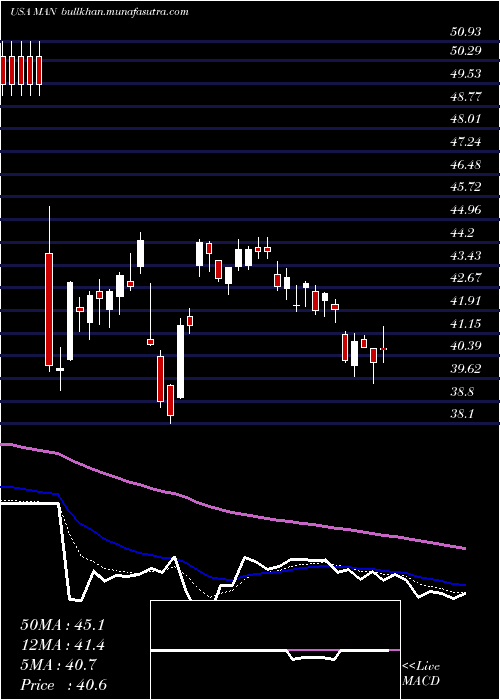Click the 44.96 price axis label

466,210
